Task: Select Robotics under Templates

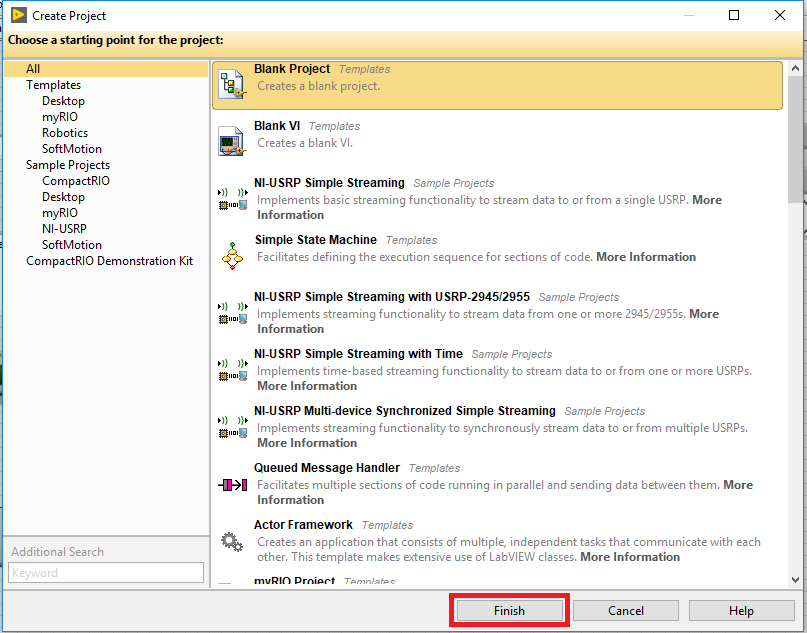Action: 65,133
